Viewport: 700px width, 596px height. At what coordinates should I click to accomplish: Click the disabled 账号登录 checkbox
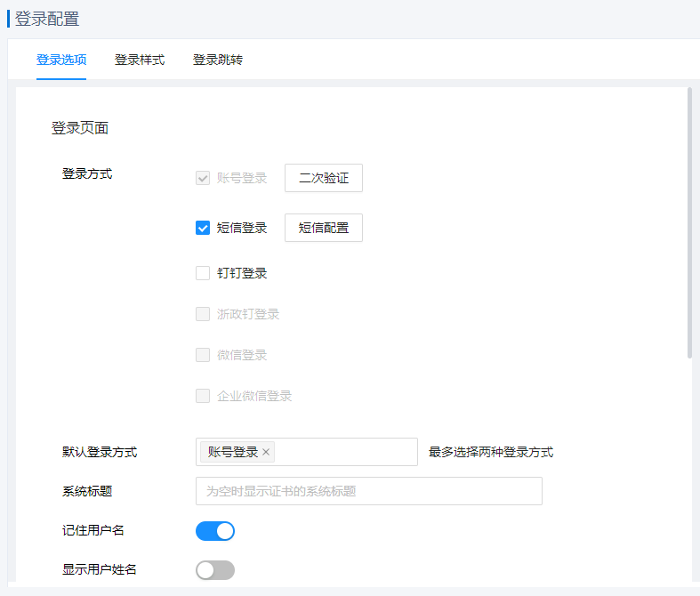(x=203, y=178)
